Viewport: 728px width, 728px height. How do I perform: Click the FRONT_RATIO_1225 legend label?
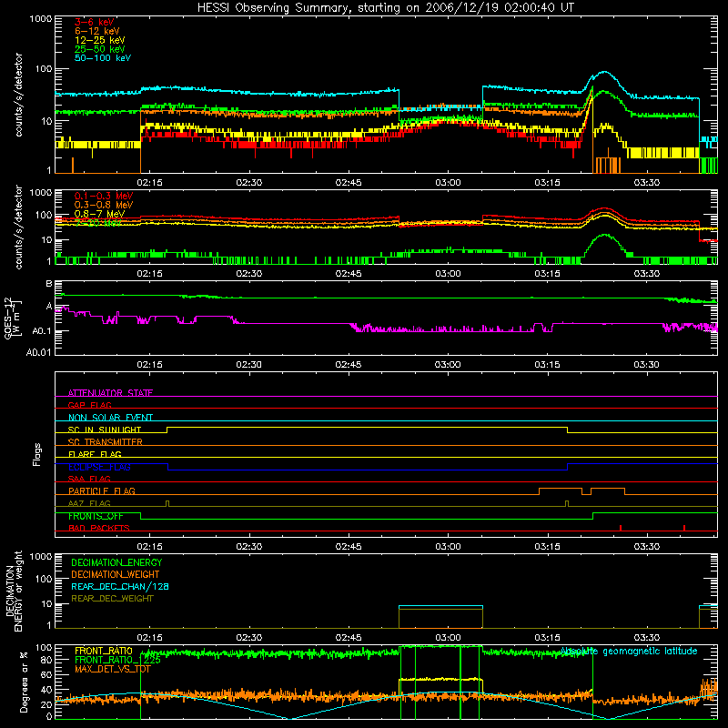[x=117, y=660]
